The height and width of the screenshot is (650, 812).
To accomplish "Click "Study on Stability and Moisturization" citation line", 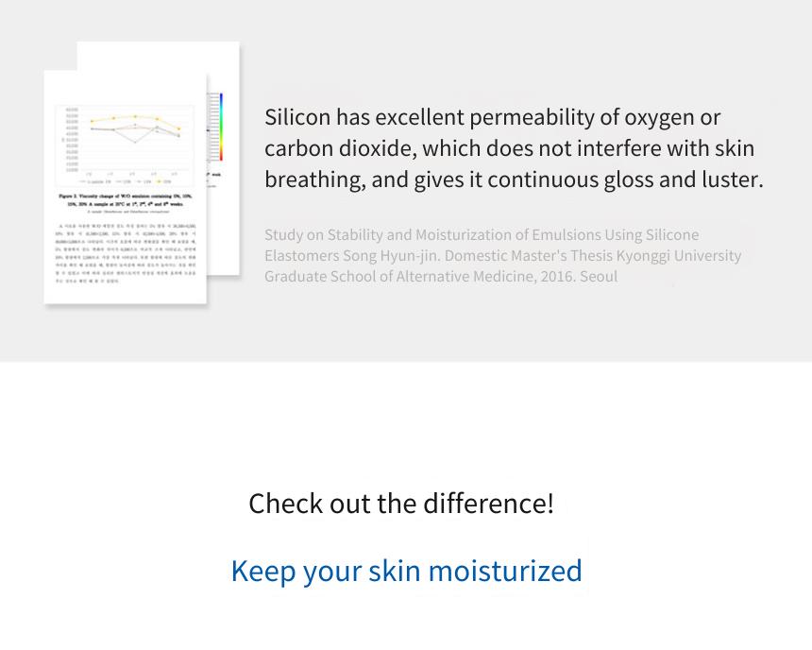I will tap(393, 235).
